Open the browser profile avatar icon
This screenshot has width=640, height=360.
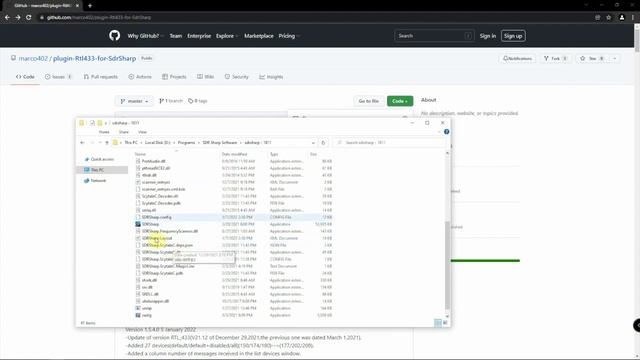tap(622, 18)
